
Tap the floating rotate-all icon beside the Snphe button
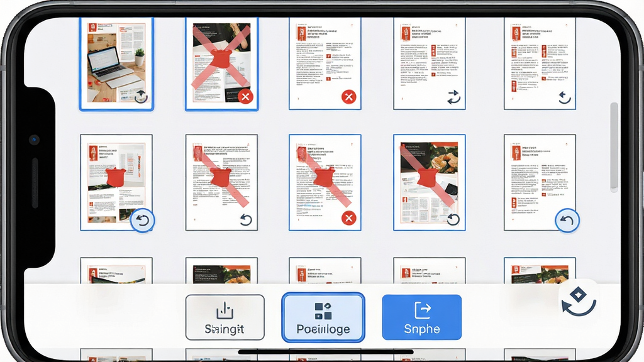pyautogui.click(x=579, y=301)
